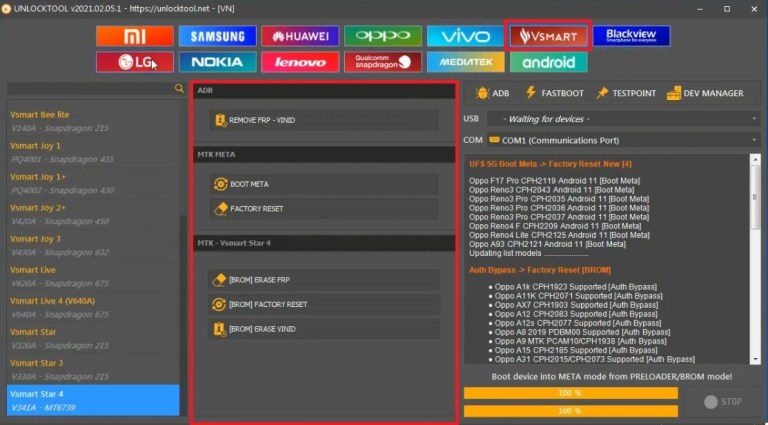Image resolution: width=768 pixels, height=425 pixels.
Task: Select Vsmart Bee lite in model list
Action: 93,121
